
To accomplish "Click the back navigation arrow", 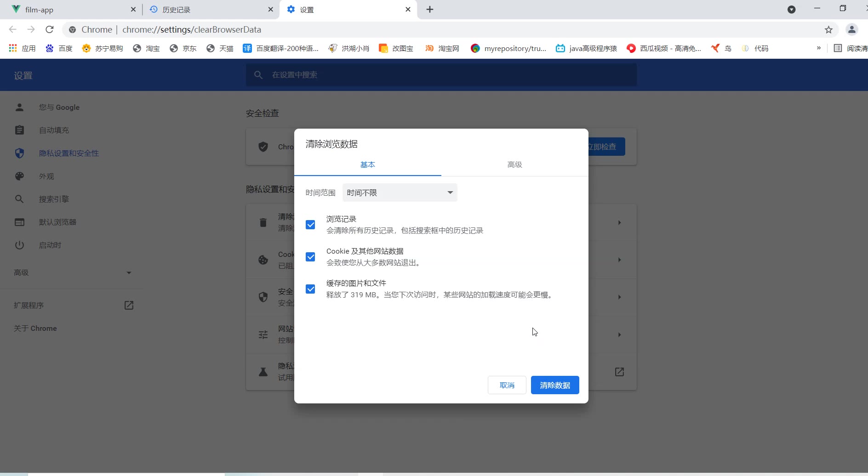I will [12, 29].
